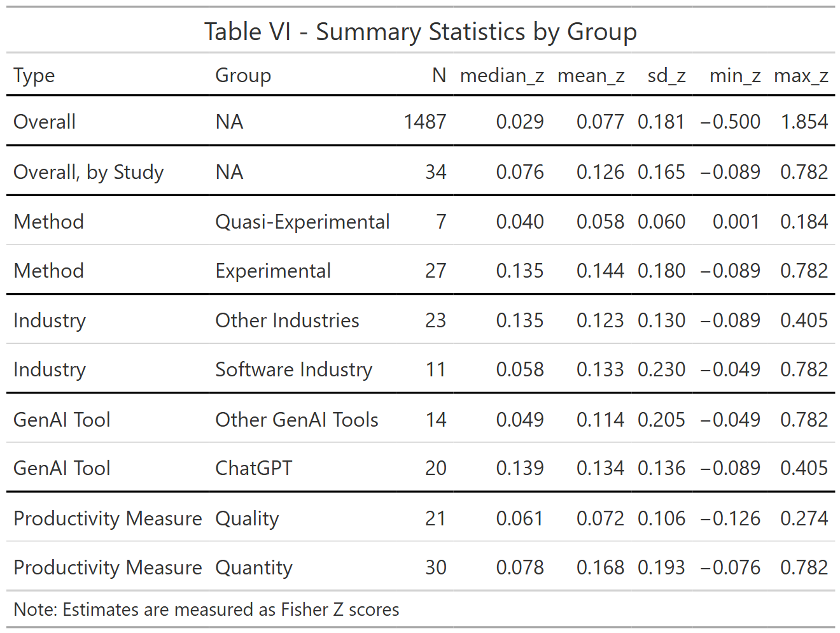The height and width of the screenshot is (633, 840).
Task: Select the Overall row's N value 1487
Action: [425, 122]
